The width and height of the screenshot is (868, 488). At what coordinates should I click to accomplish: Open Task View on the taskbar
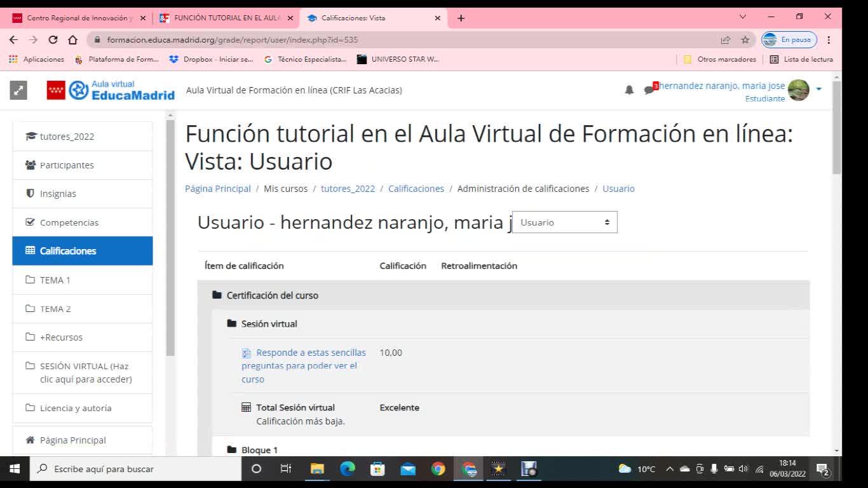click(286, 469)
